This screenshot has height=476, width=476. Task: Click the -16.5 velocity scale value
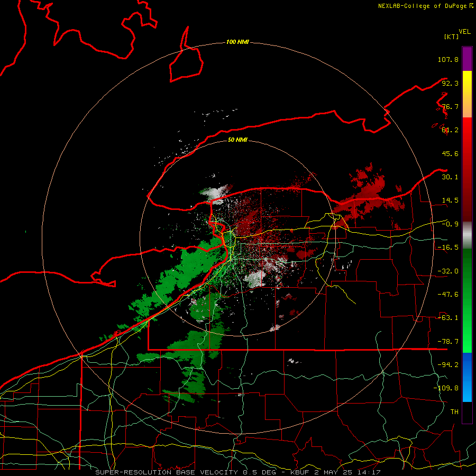448,248
